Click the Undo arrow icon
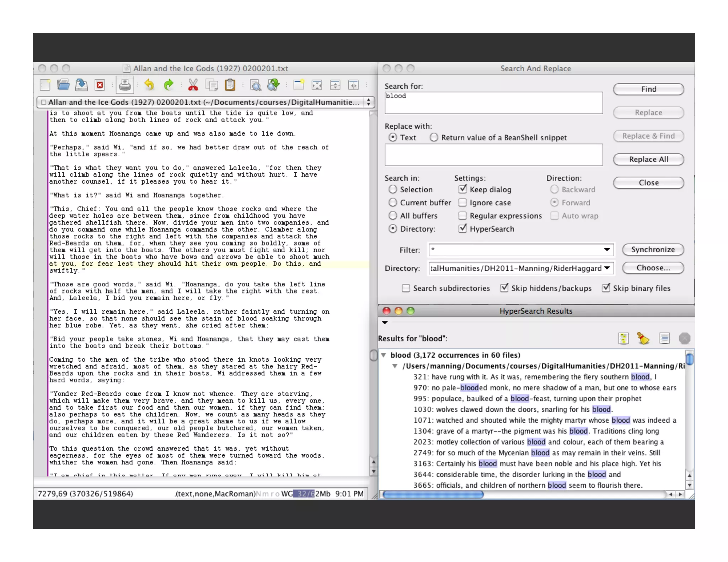 tap(149, 85)
